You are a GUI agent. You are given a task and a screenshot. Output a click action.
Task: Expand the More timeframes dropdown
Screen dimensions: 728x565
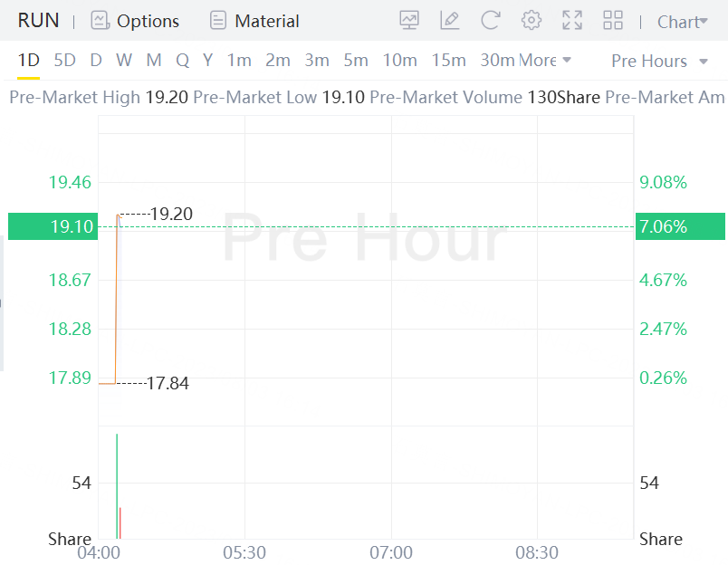545,61
